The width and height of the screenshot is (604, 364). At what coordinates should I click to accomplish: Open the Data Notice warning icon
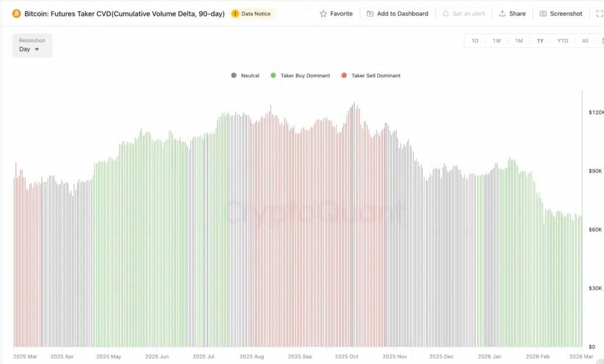(x=235, y=13)
